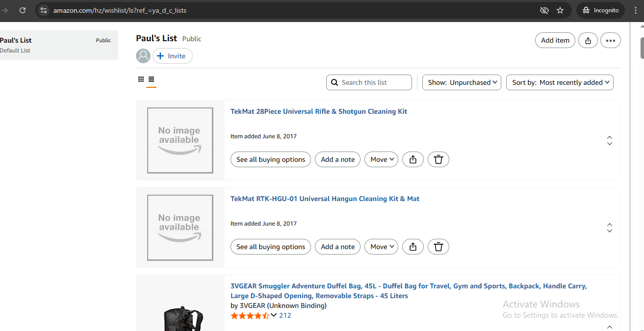Open the 212 reviews link
Image resolution: width=644 pixels, height=331 pixels.
[x=285, y=315]
